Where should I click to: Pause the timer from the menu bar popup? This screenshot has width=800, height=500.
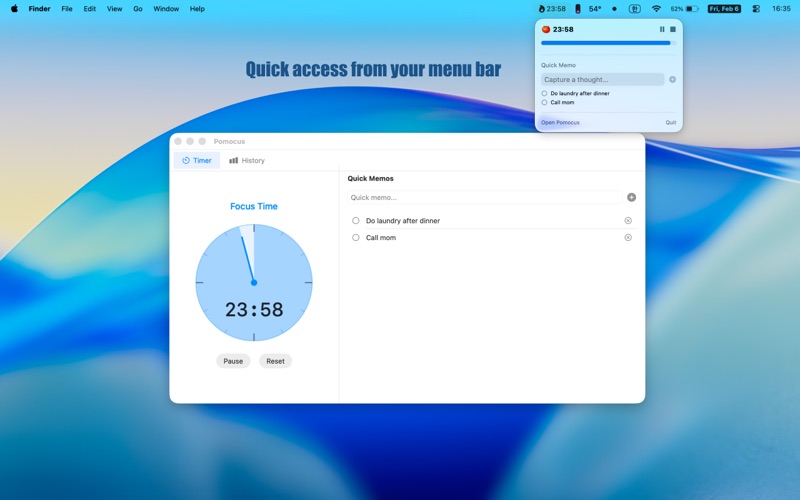(662, 29)
